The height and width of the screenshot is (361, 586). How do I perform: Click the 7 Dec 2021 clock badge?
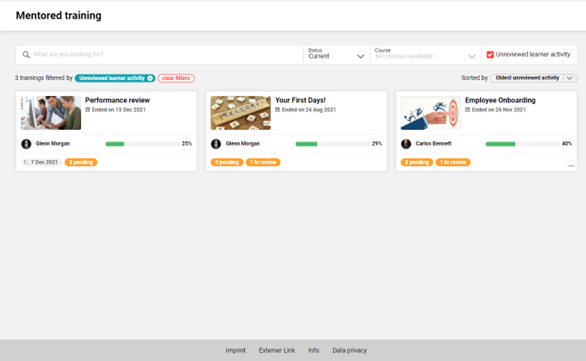[41, 162]
